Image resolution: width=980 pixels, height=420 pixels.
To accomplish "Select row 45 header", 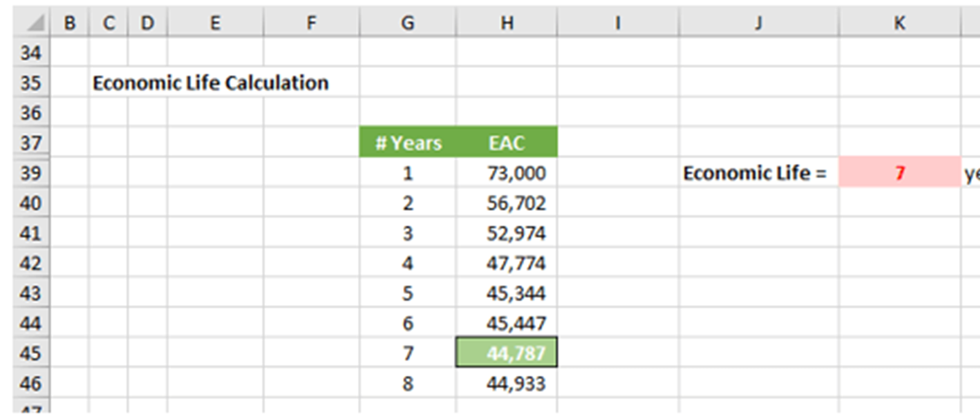I will click(31, 353).
